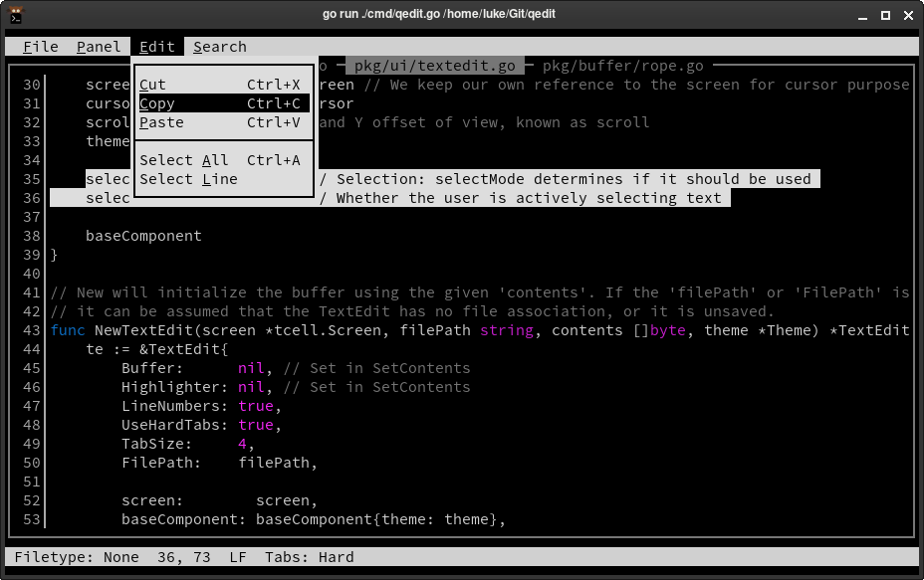924x580 pixels.
Task: Click 'nil' value after Buffer on line 45
Action: [x=252, y=368]
